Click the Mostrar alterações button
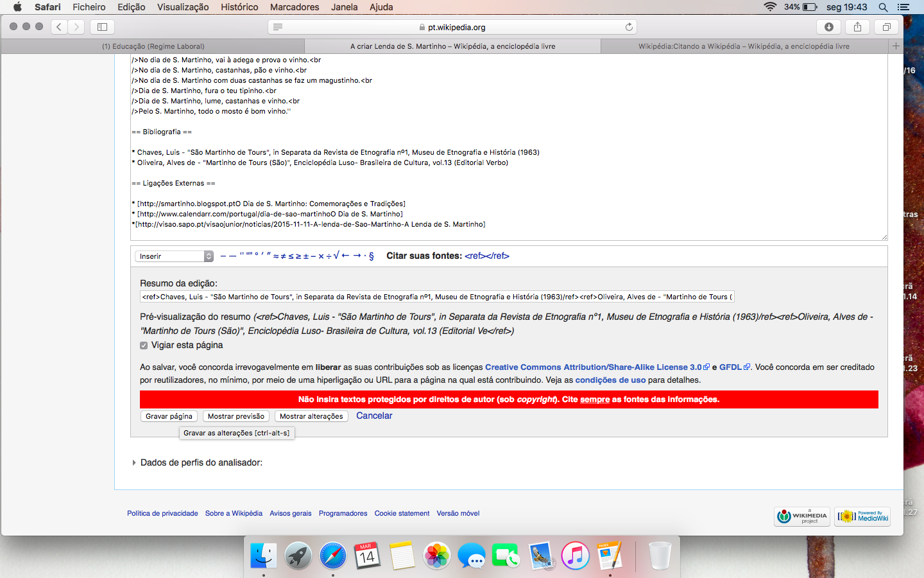Image resolution: width=924 pixels, height=578 pixels. pos(311,416)
